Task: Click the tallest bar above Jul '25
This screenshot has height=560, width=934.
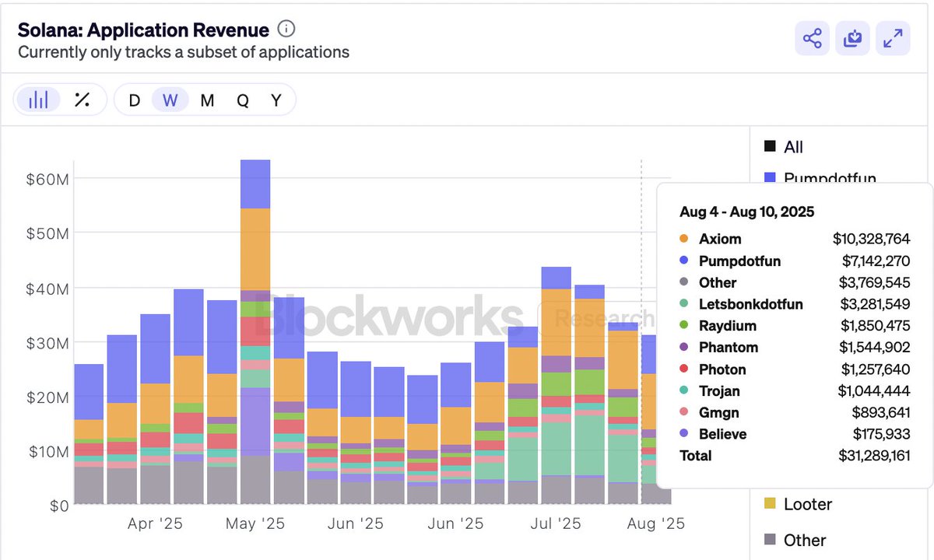Action: click(557, 386)
